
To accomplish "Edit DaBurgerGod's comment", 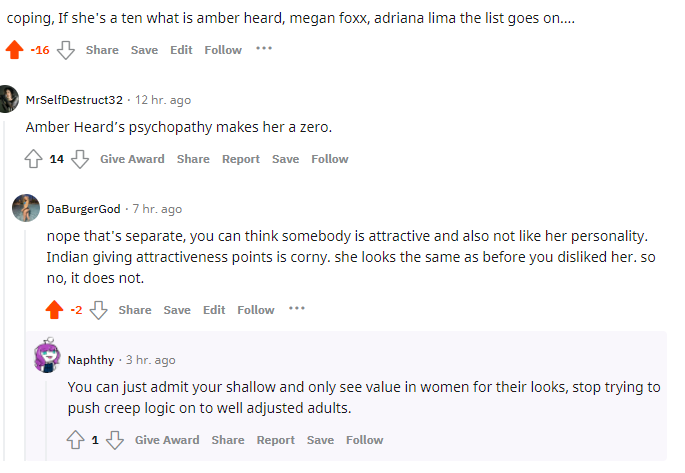I will 214,310.
